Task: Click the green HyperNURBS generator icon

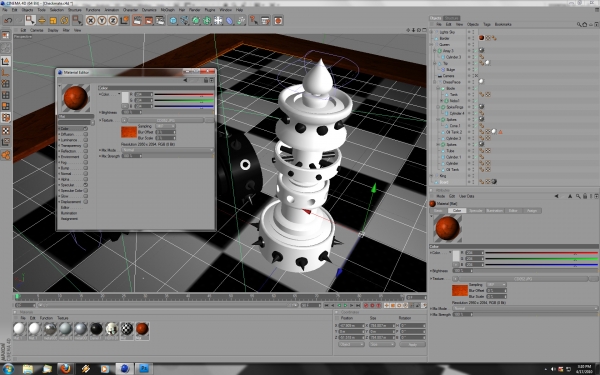Action: point(196,20)
